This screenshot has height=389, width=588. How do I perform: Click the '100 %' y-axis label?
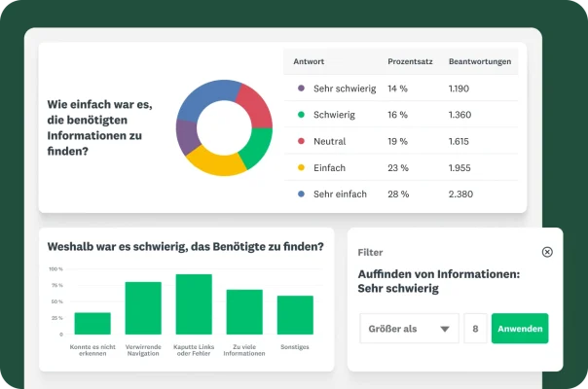click(x=55, y=269)
